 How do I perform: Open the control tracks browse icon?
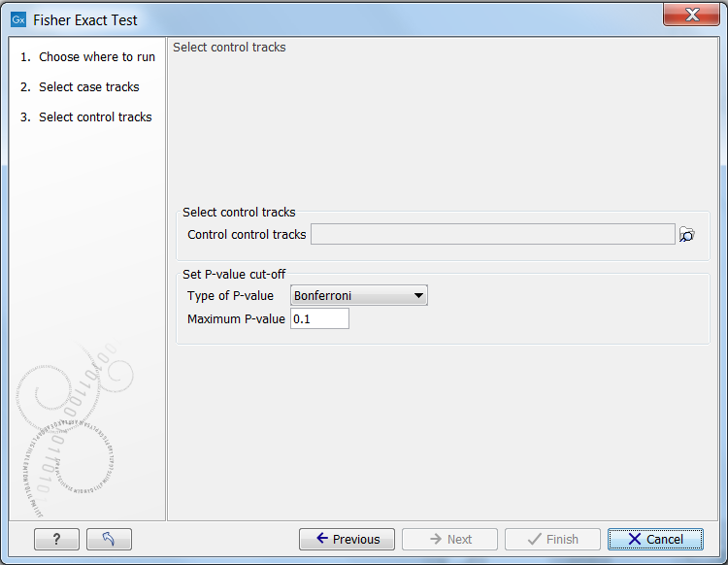[687, 234]
